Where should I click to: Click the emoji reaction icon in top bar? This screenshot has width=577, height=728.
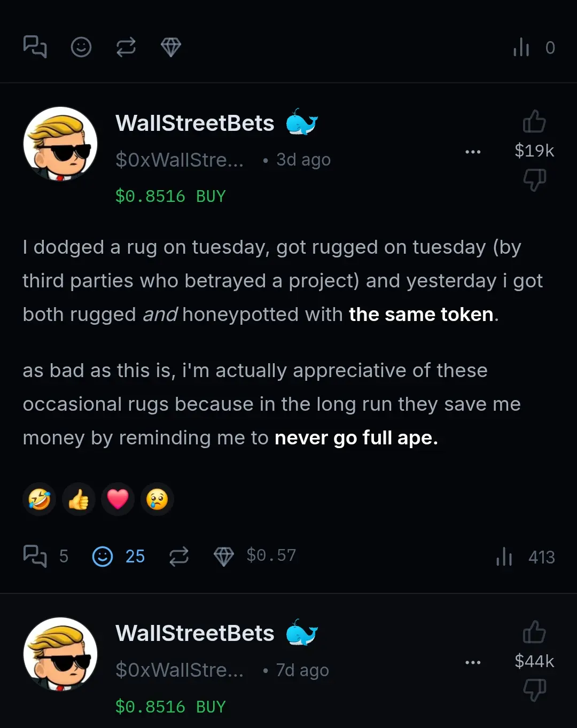click(x=81, y=47)
